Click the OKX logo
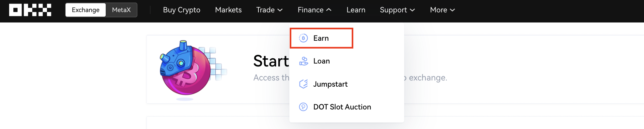The width and height of the screenshot is (644, 129). click(x=30, y=10)
